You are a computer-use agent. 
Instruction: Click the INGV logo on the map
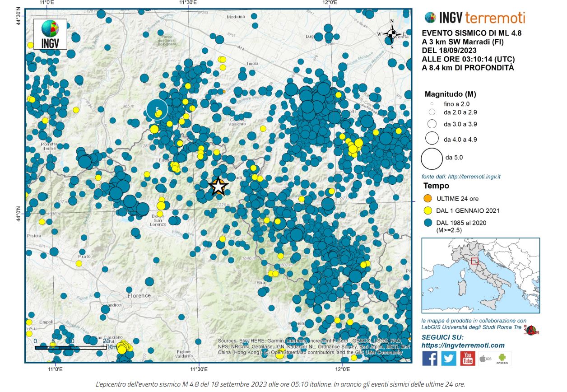pyautogui.click(x=50, y=34)
